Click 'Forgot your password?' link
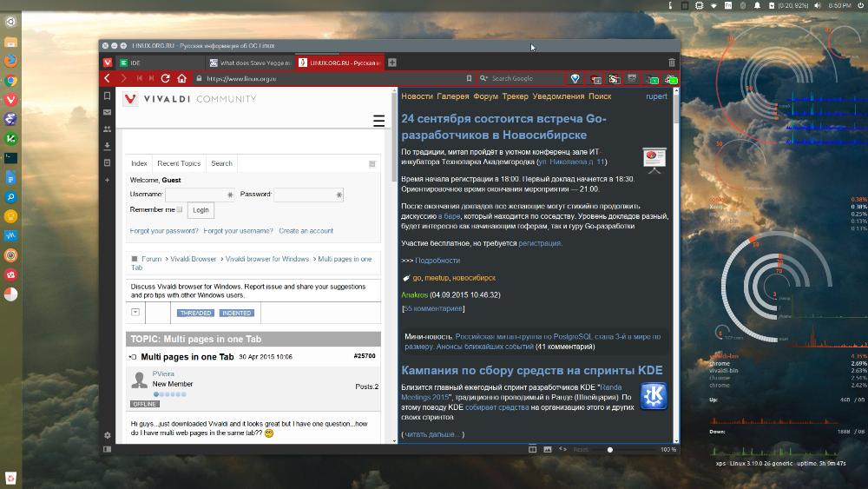This screenshot has height=489, width=868. click(x=164, y=231)
